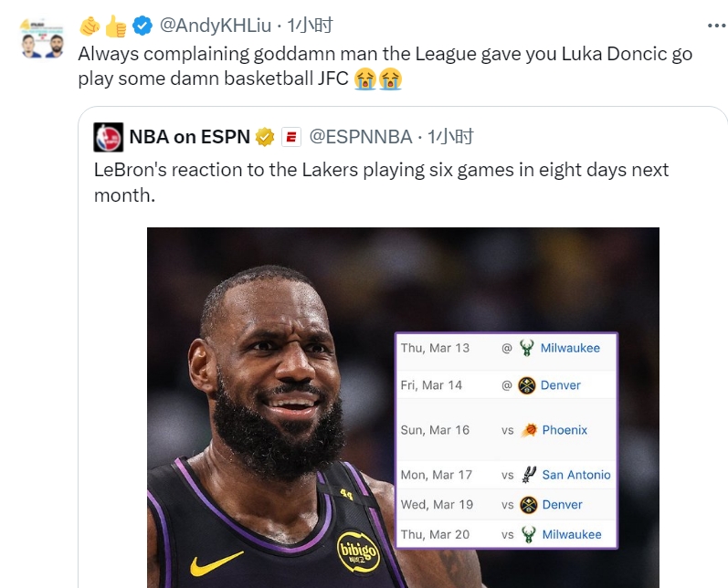Click the Suns logo in the Mar 16 row
This screenshot has width=728, height=588.
[528, 430]
